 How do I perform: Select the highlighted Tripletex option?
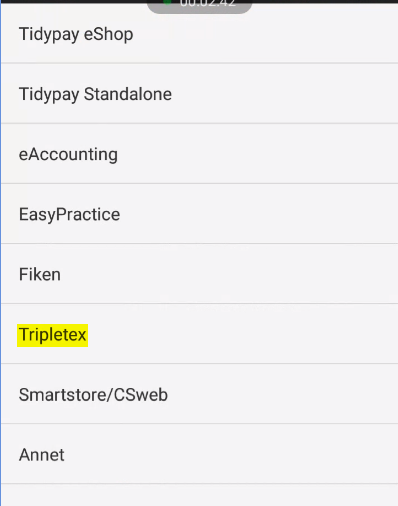199,334
